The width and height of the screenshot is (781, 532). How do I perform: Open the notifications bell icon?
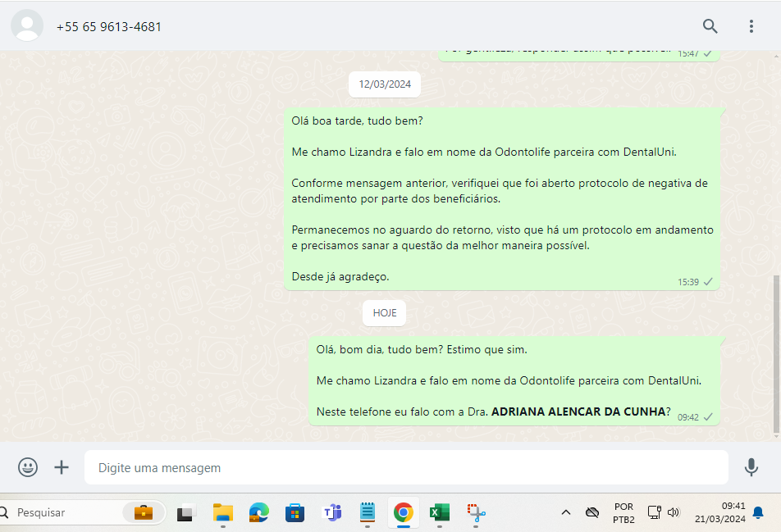(x=758, y=512)
